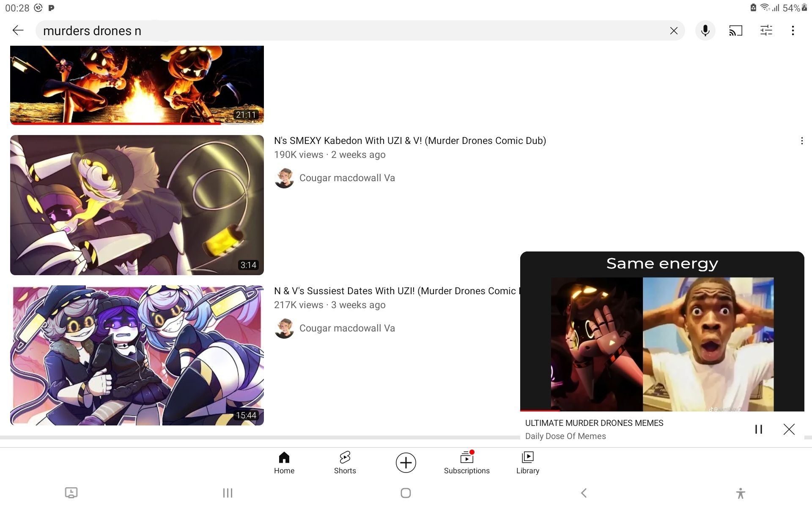Open the N & V's Sussiest Dates thumbnail
Viewport: 812px width, 508px height.
[x=137, y=355]
